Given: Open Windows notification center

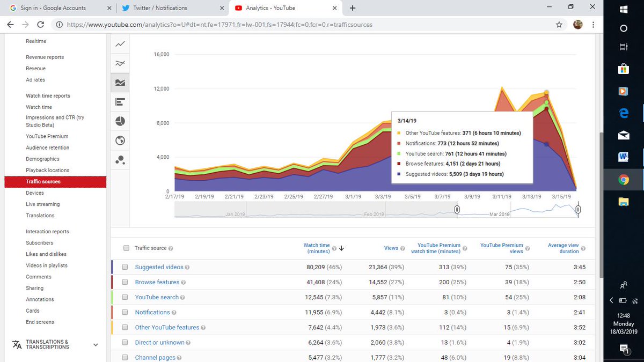Looking at the screenshot, I should [624, 349].
